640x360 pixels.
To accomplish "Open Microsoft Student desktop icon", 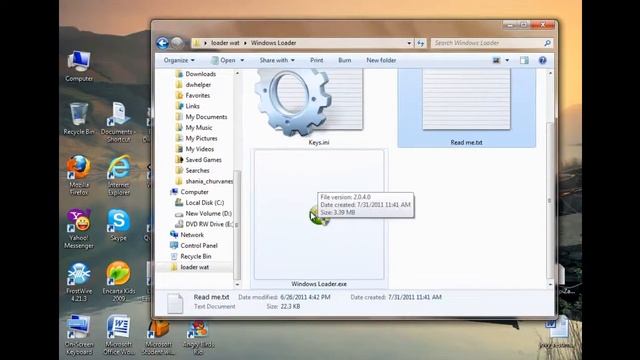I will [x=158, y=337].
